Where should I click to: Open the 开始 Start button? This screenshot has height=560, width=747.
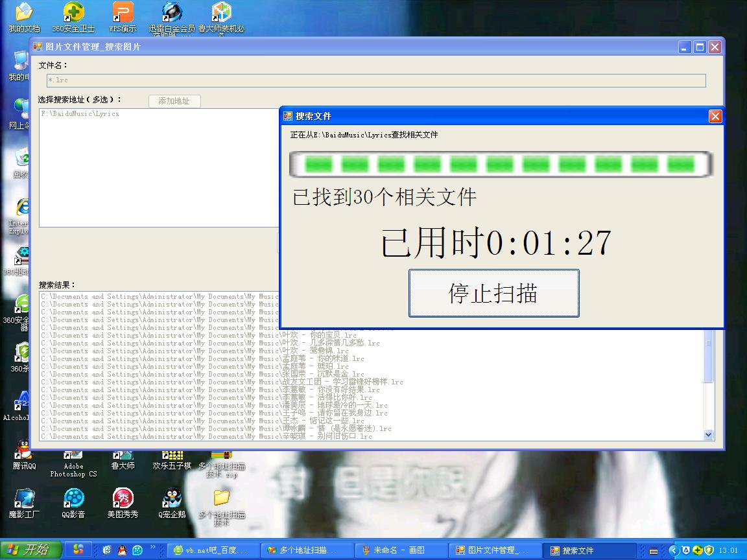click(31, 550)
